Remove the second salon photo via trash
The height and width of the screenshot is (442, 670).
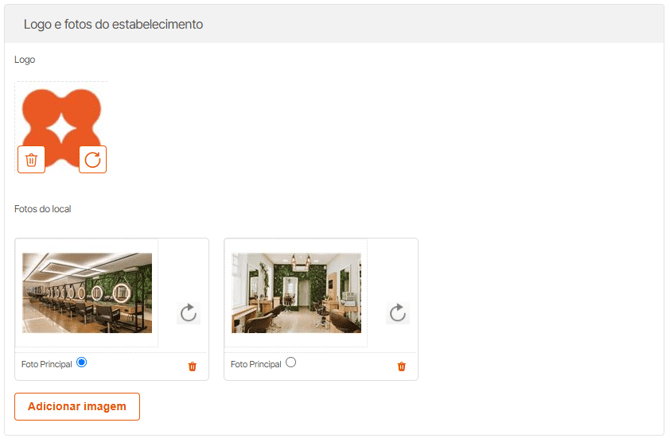(402, 366)
